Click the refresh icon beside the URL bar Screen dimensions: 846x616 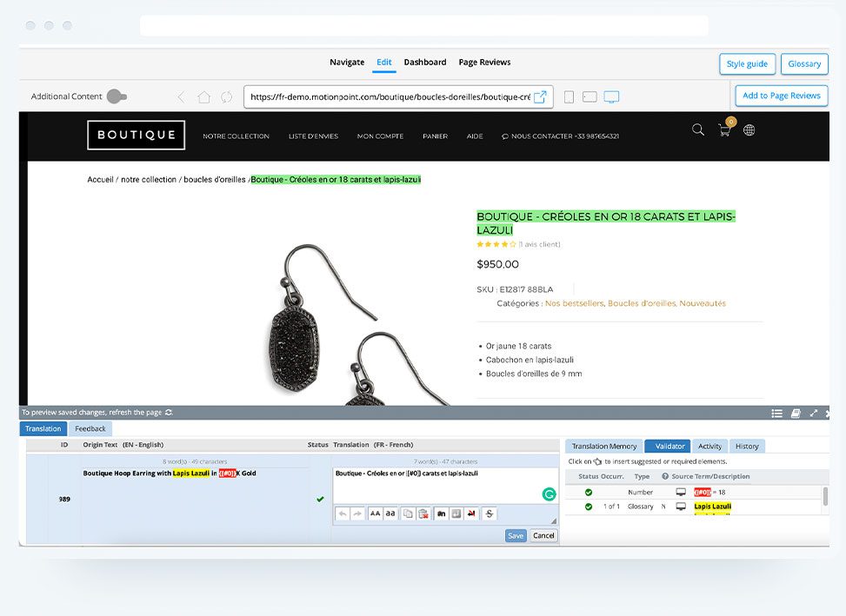coord(227,97)
